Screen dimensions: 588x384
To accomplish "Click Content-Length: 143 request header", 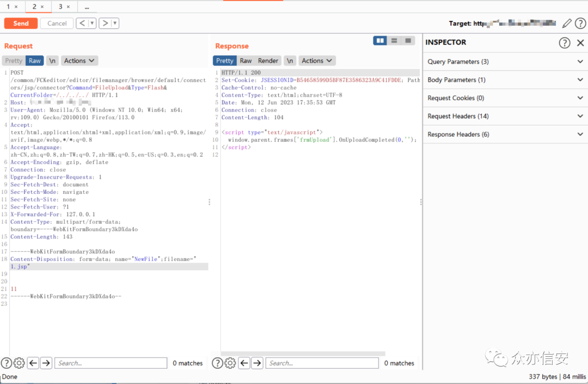I will [x=41, y=236].
